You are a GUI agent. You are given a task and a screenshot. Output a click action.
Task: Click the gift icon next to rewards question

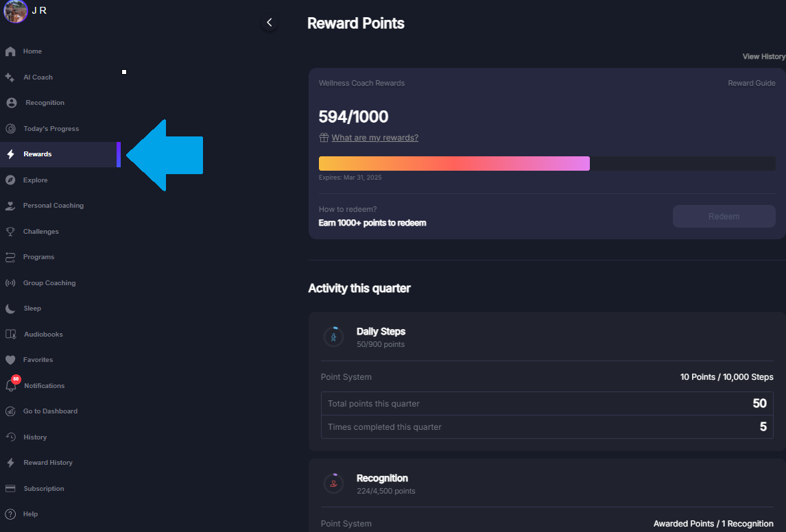coord(324,137)
